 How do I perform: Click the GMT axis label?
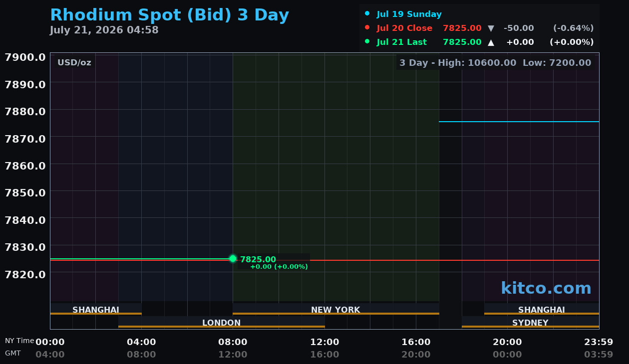[x=13, y=353]
